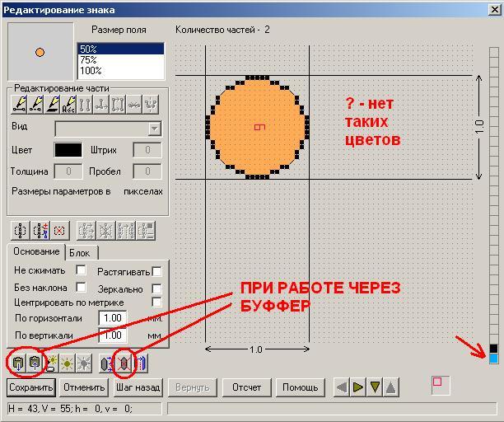Click the crossed-out hexagon icon
504x422 pixels.
tap(125, 363)
